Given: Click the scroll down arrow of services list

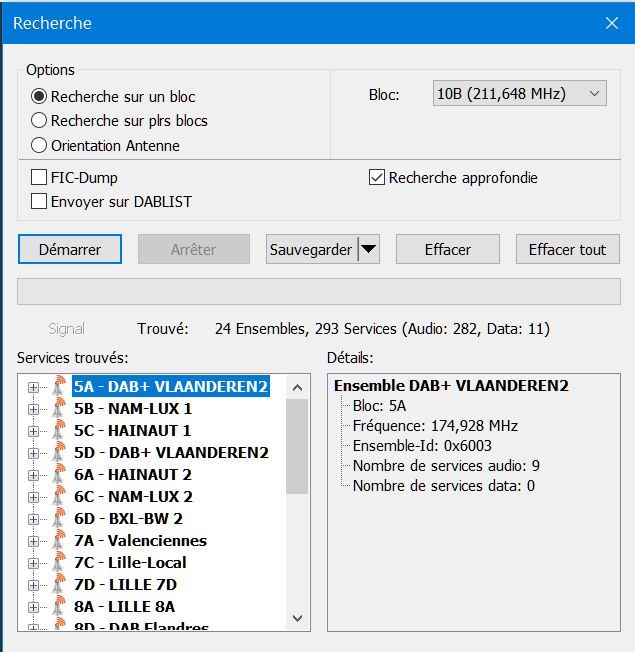Looking at the screenshot, I should tap(297, 618).
